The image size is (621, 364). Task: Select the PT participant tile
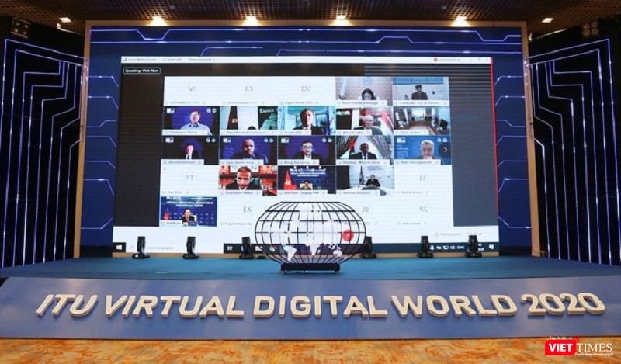click(191, 179)
